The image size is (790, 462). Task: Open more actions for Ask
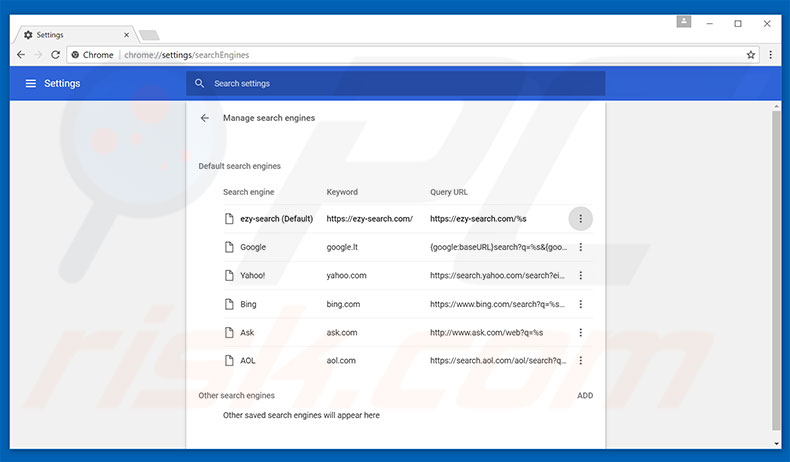point(580,333)
